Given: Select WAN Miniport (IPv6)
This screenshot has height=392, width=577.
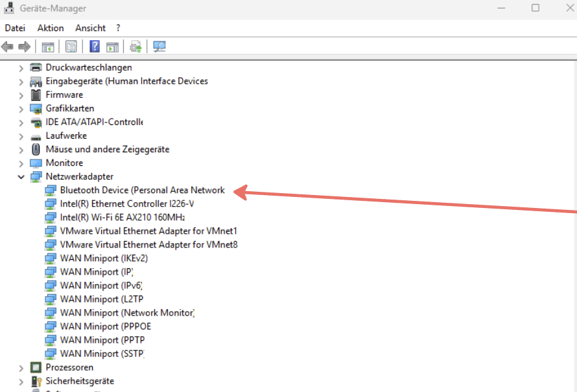Looking at the screenshot, I should coord(101,285).
